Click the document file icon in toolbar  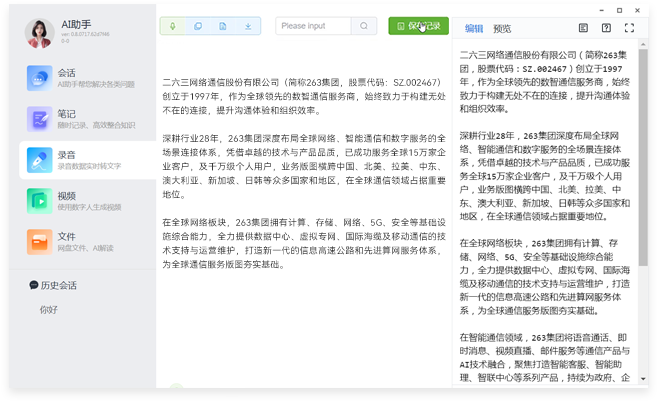tap(222, 26)
